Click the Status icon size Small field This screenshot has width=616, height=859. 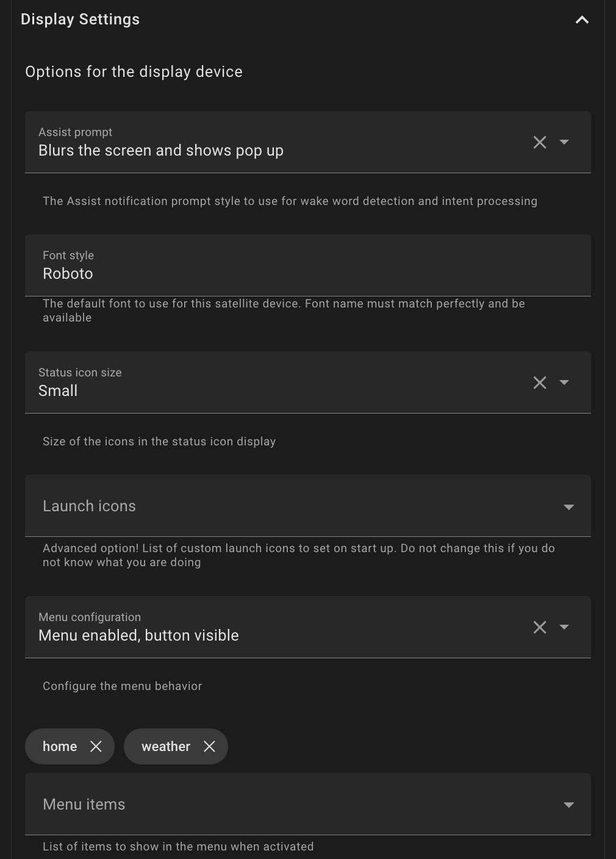click(x=308, y=383)
